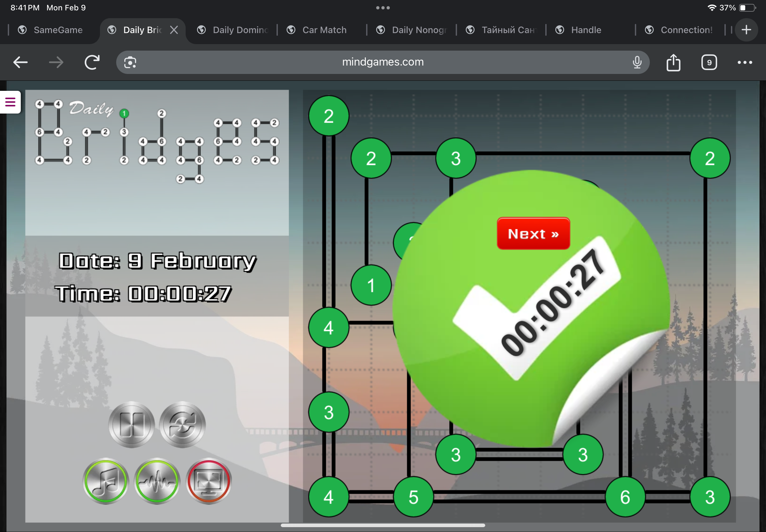Screen dimensions: 766x532
Task: Reload the page in browser toolbar
Action: (x=92, y=62)
